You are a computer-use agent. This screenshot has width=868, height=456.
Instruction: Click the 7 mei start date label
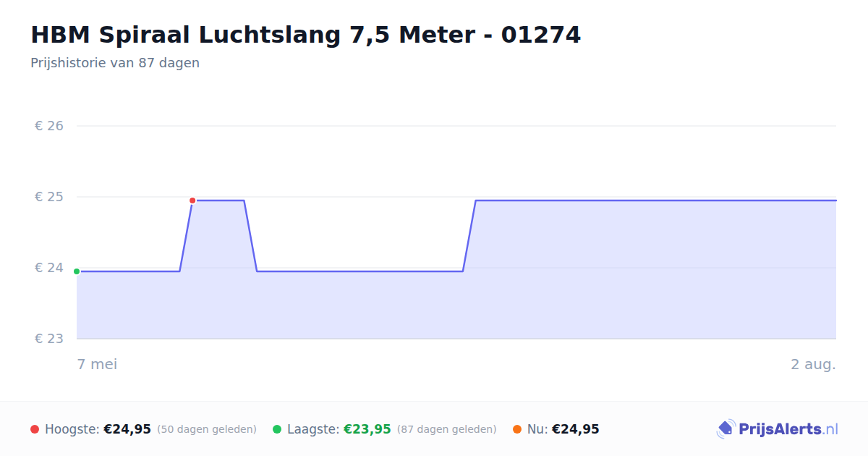[x=97, y=364]
